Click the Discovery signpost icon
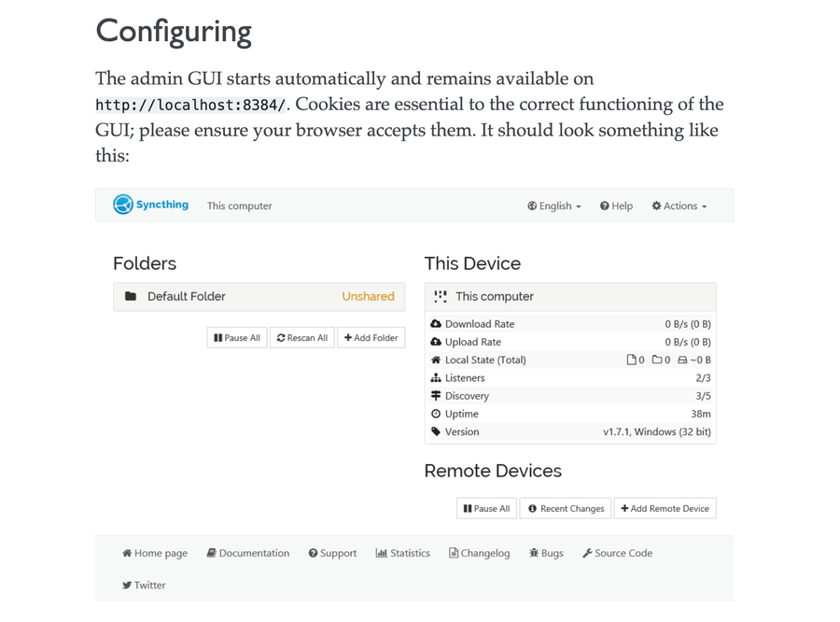840x622 pixels. tap(436, 396)
